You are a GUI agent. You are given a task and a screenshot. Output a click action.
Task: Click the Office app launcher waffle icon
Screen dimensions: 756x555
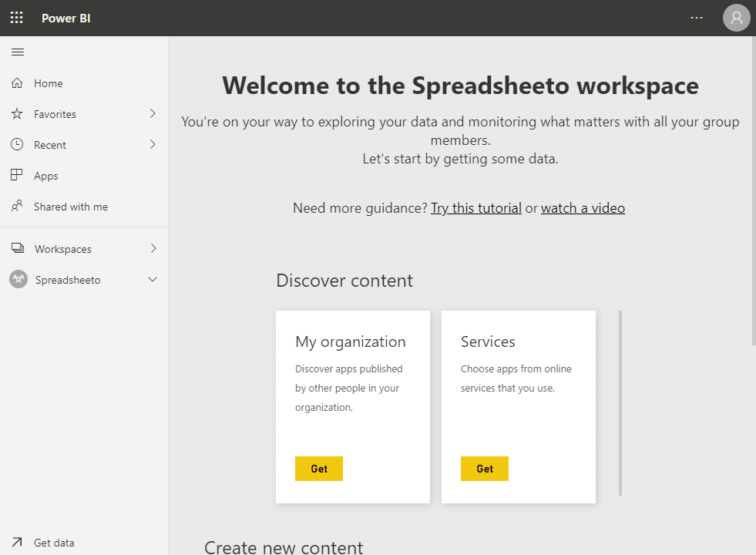[15, 17]
